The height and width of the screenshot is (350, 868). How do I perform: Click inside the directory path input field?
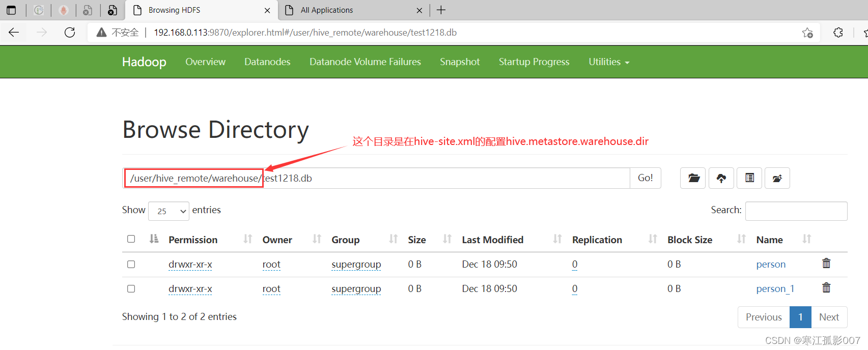pyautogui.click(x=376, y=178)
